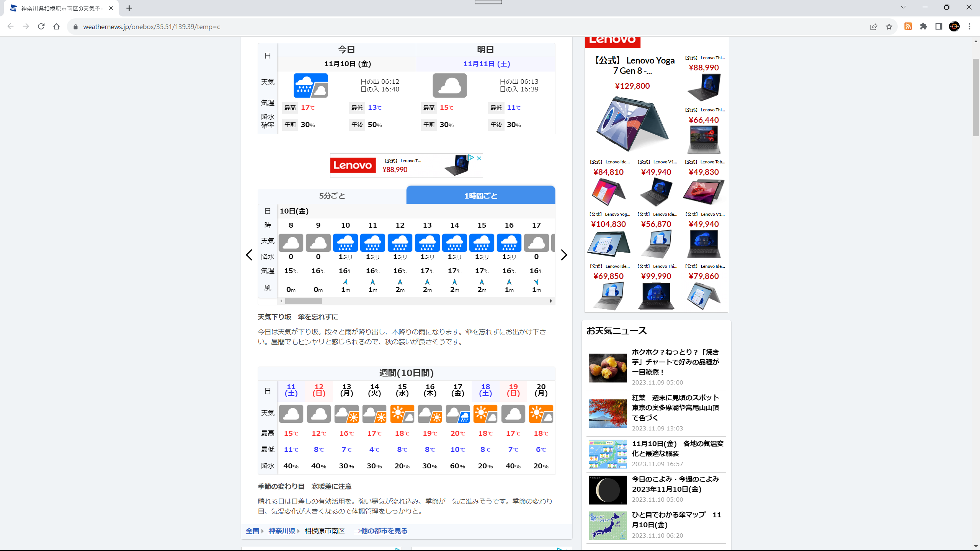This screenshot has width=980, height=551.
Task: Open the RSS feed extension icon
Action: (x=908, y=26)
